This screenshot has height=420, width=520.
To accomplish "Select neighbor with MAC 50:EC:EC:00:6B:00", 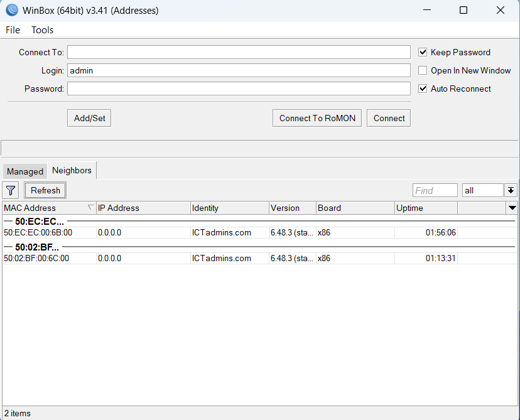I will 38,232.
